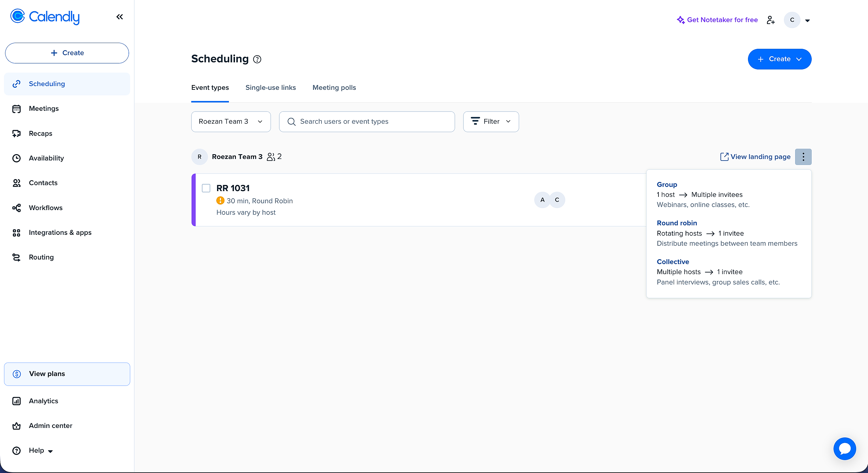Go to Routing in the sidebar
Screen dimensions: 868x473
(x=41, y=257)
